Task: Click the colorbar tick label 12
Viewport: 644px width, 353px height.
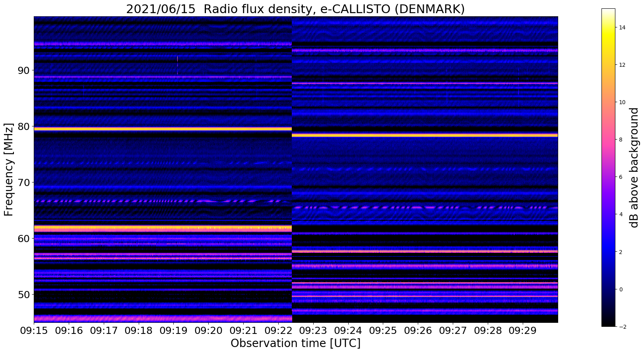Action: coord(622,65)
